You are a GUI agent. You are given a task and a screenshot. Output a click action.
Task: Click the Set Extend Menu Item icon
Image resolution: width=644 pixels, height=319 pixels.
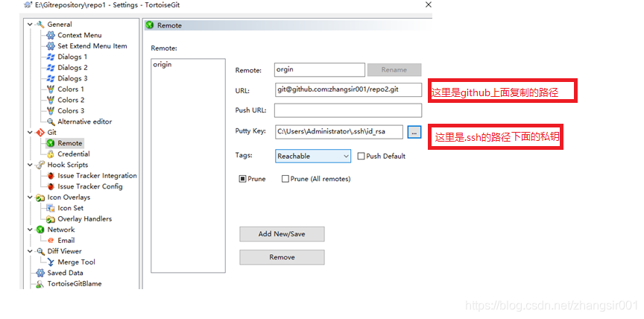click(x=51, y=46)
